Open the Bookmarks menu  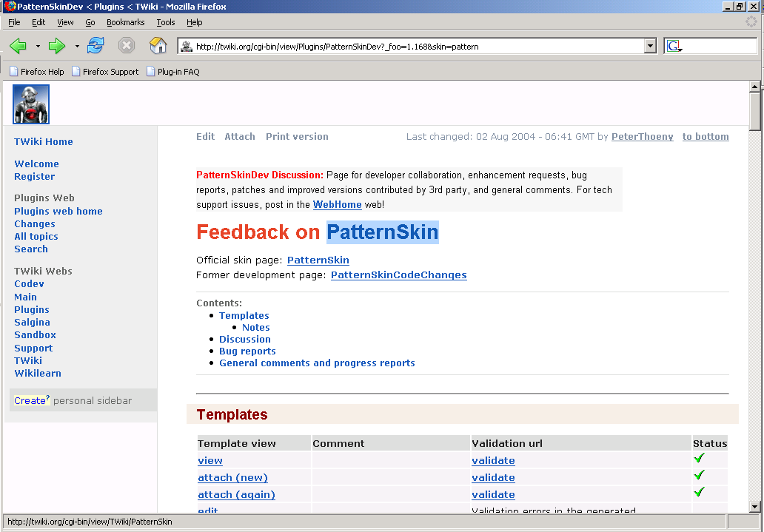point(125,22)
